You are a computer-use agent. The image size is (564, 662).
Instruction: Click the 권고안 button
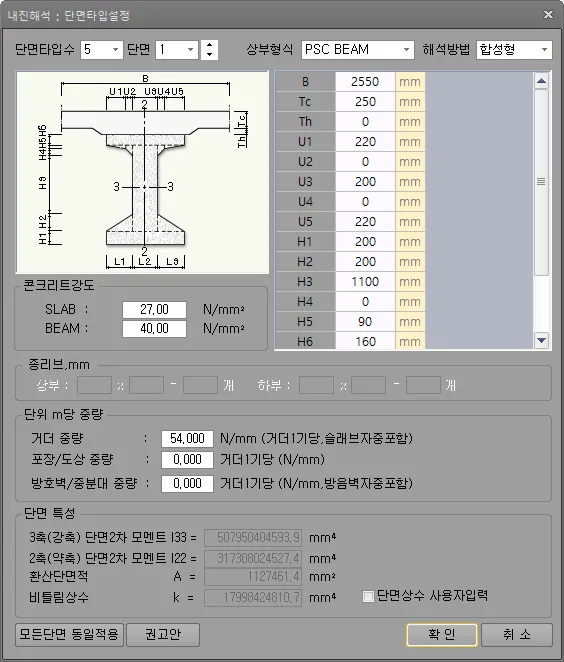[163, 635]
